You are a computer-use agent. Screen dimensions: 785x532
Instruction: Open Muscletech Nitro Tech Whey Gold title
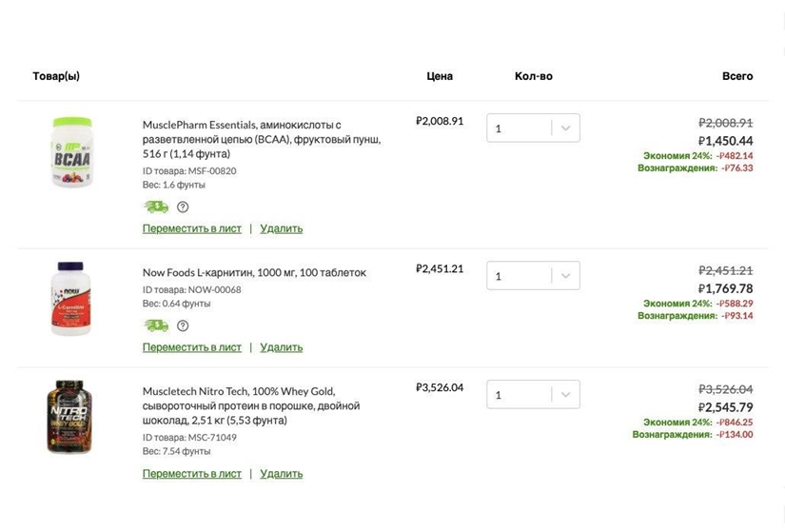[251, 405]
